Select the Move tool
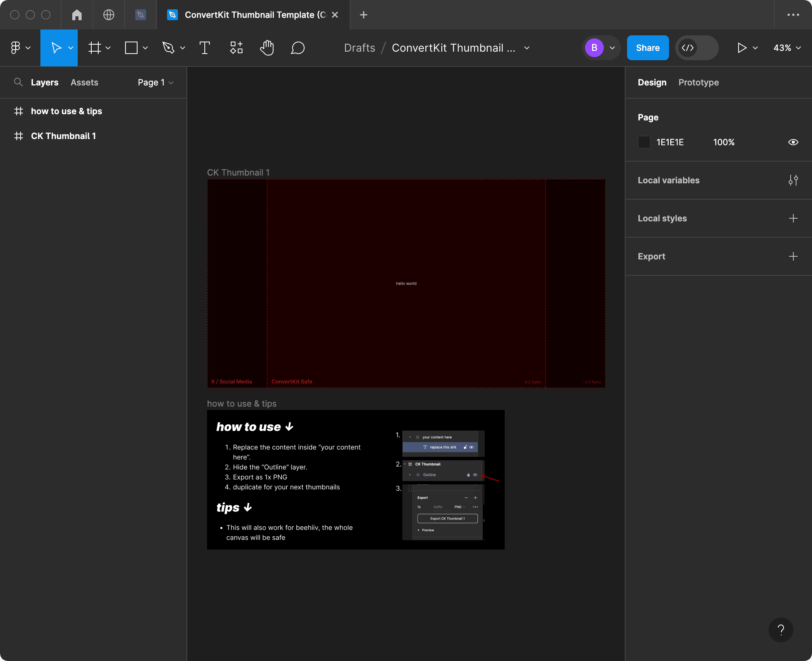The height and width of the screenshot is (661, 812). (x=56, y=48)
